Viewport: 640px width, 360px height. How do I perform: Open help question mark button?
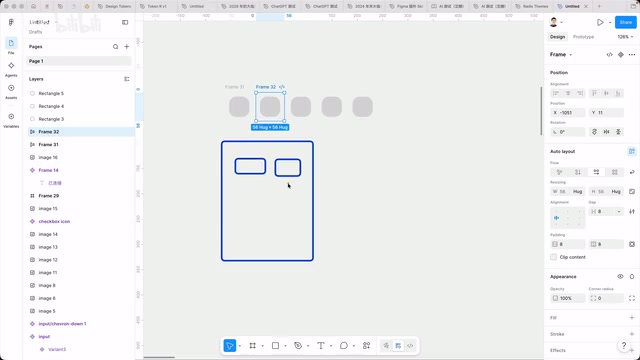[624, 346]
